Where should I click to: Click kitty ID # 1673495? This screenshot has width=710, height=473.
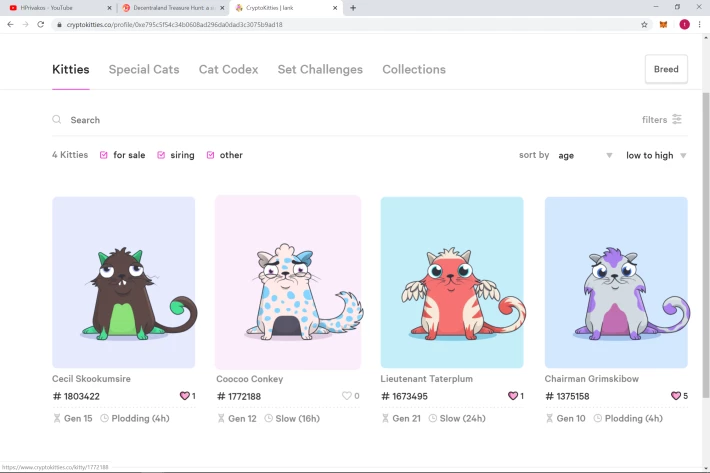tap(404, 396)
